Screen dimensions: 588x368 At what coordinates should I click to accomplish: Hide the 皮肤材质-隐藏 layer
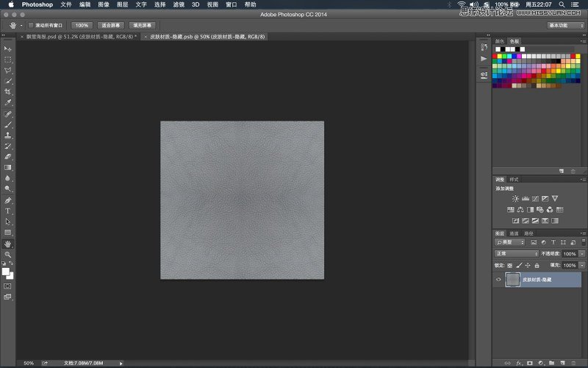(499, 280)
